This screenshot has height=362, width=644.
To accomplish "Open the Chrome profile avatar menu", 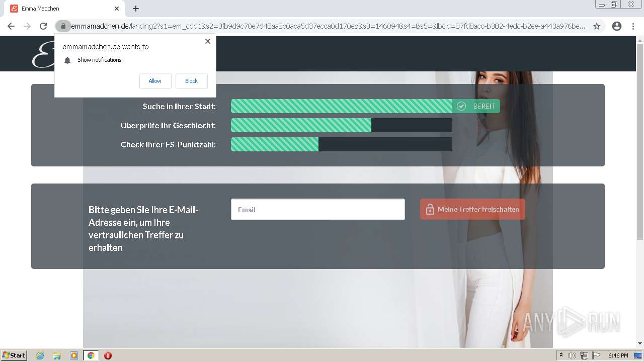I will [617, 26].
